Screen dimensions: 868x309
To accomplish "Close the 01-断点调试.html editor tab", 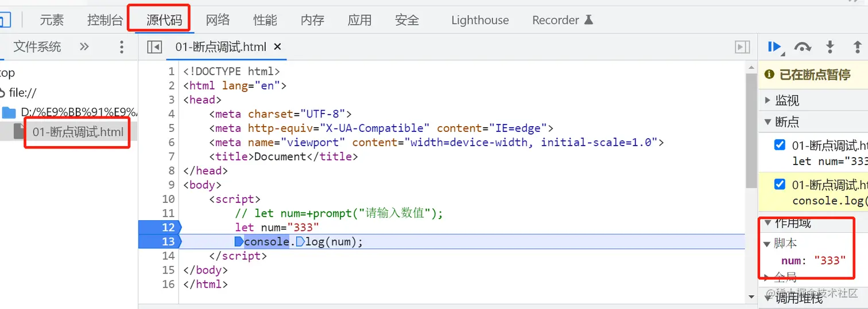I will pos(277,47).
